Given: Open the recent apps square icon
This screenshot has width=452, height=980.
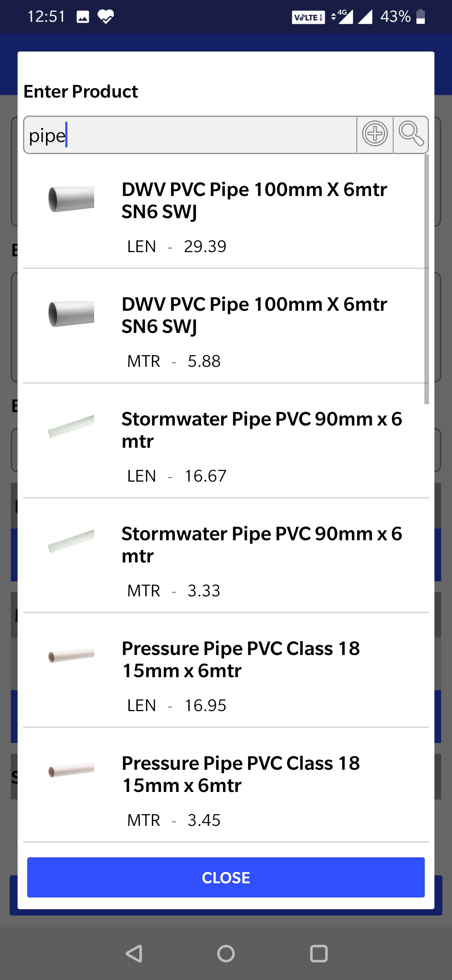Looking at the screenshot, I should (x=318, y=954).
